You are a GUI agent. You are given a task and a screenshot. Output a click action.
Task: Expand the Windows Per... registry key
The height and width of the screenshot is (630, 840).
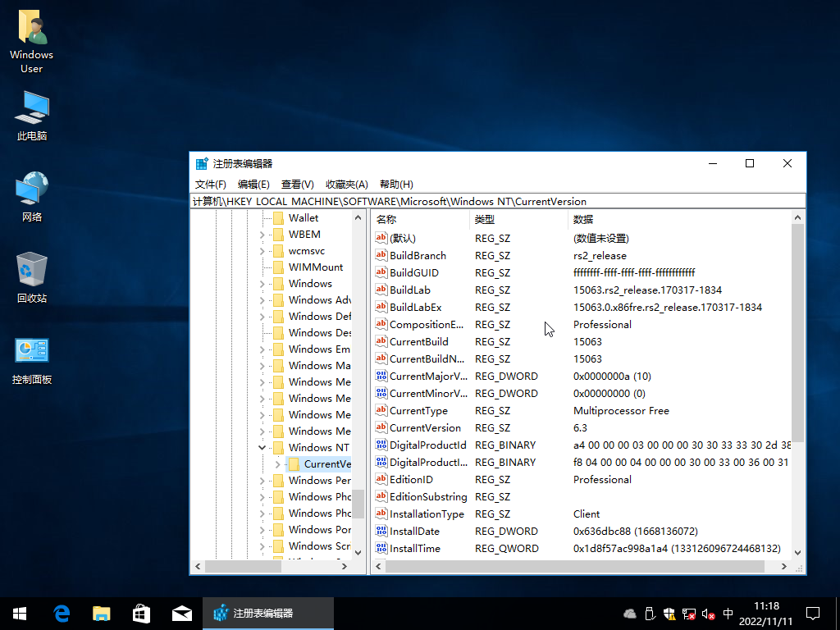click(262, 481)
